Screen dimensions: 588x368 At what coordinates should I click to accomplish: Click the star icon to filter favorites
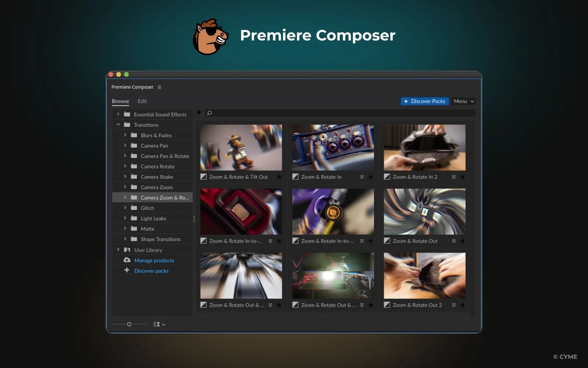tap(199, 113)
